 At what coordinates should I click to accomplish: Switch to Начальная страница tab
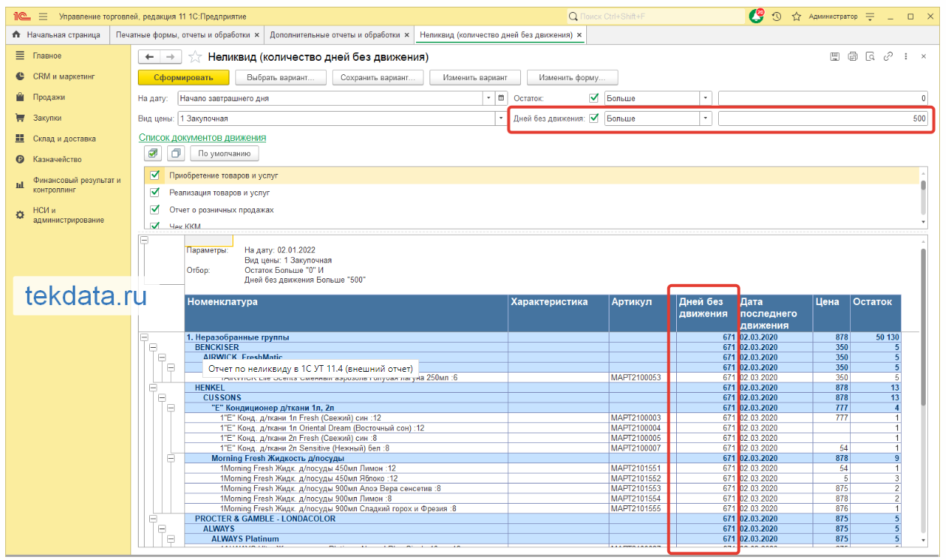57,35
